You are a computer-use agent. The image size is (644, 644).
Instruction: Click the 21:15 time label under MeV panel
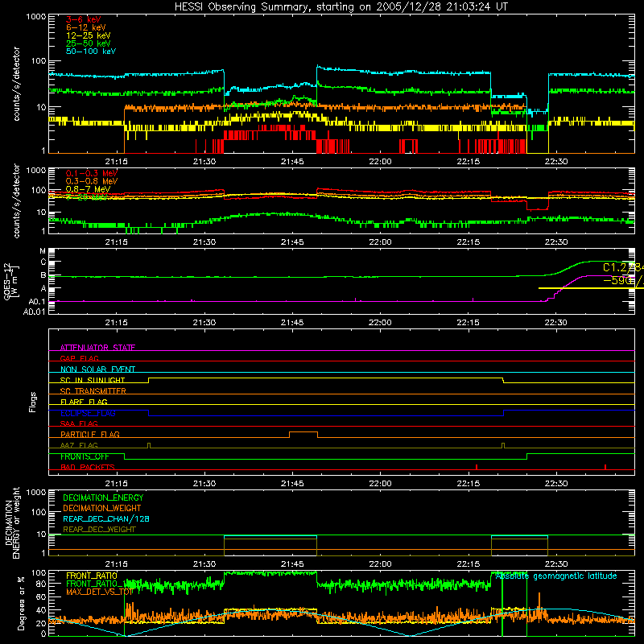tap(116, 242)
